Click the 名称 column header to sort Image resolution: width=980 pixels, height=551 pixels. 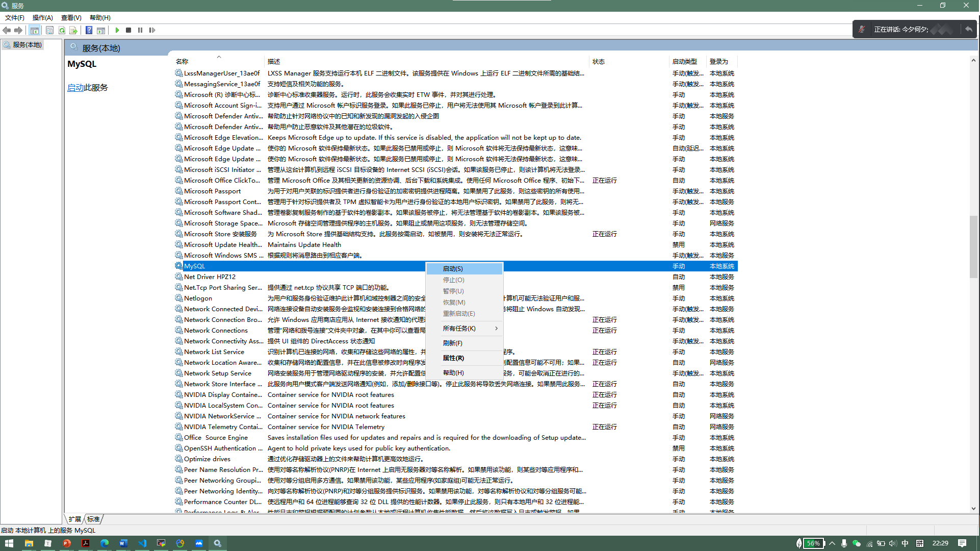tap(182, 61)
